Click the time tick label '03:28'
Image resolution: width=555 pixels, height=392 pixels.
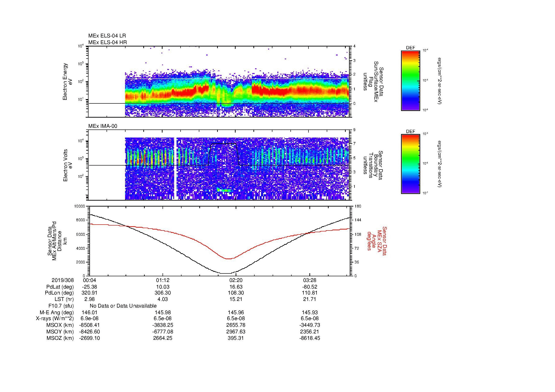[x=310, y=280]
